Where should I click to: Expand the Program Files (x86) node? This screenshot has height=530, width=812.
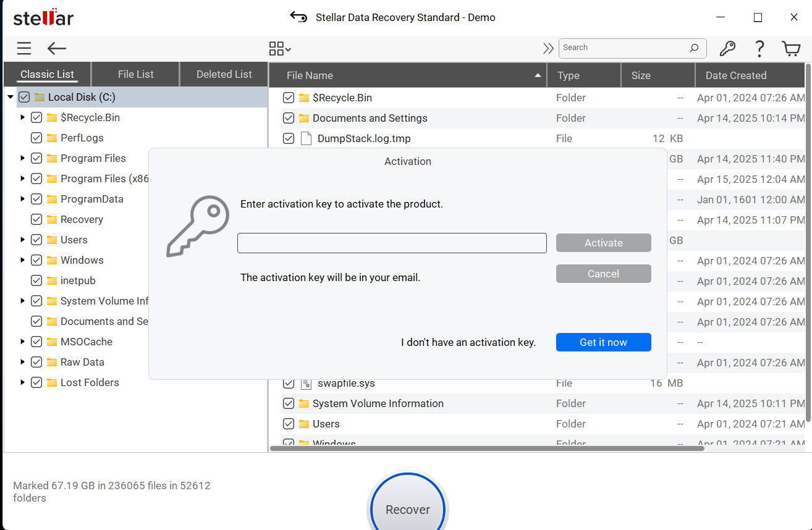click(23, 179)
